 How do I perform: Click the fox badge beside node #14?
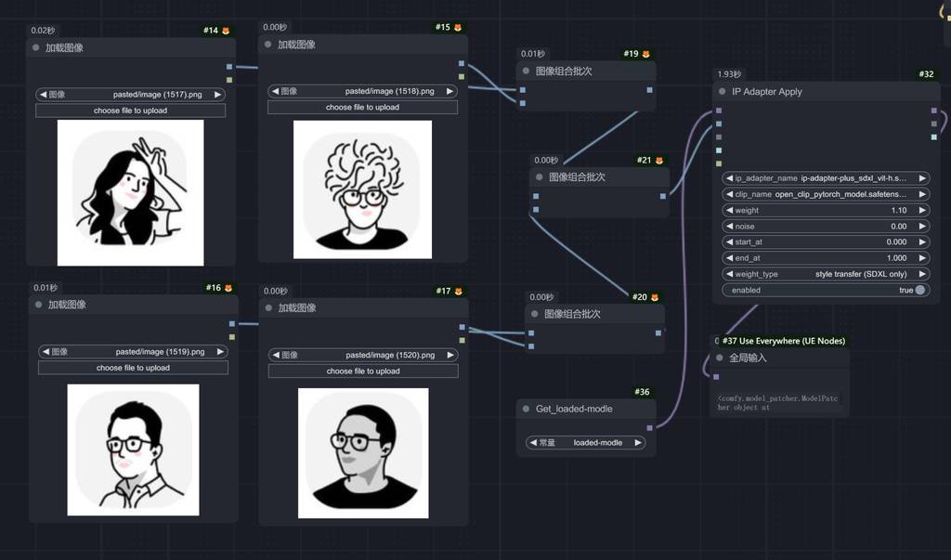(x=226, y=31)
